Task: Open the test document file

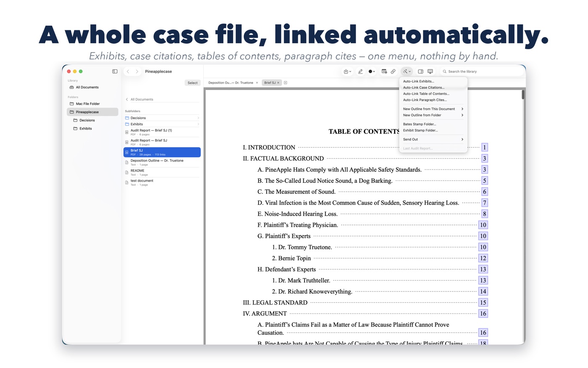Action: 162,183
